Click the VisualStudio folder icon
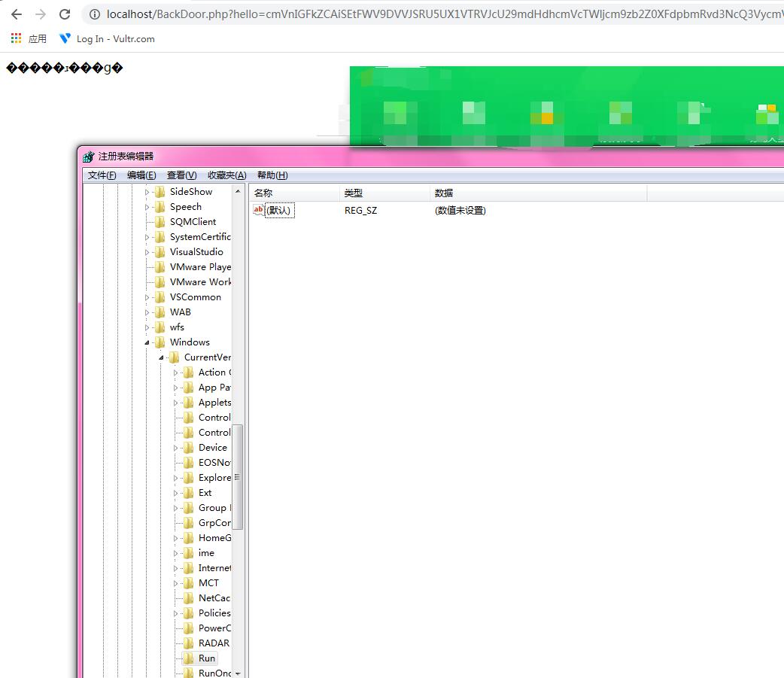The image size is (784, 678). (x=160, y=252)
